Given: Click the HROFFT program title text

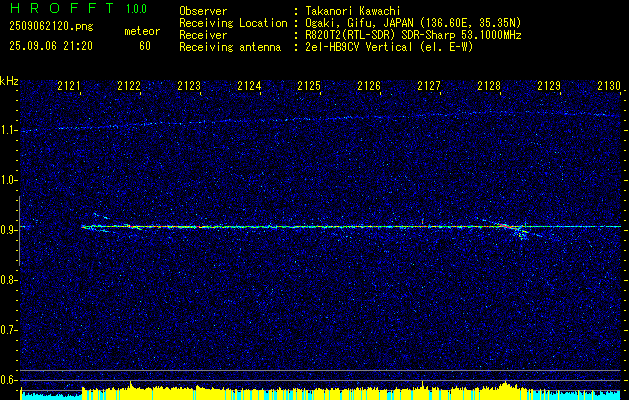Looking at the screenshot, I should pos(62,8).
